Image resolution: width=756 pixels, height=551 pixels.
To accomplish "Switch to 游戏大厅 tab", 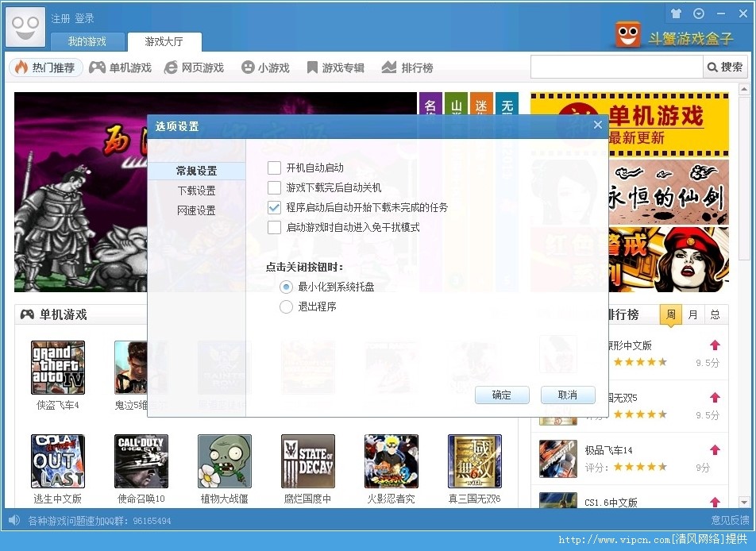I will pyautogui.click(x=164, y=41).
